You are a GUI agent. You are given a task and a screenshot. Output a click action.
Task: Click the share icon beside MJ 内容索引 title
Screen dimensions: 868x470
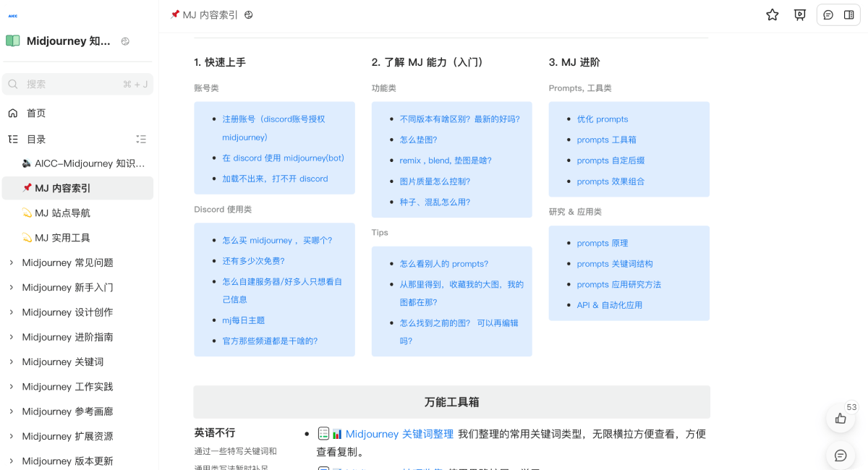point(249,14)
